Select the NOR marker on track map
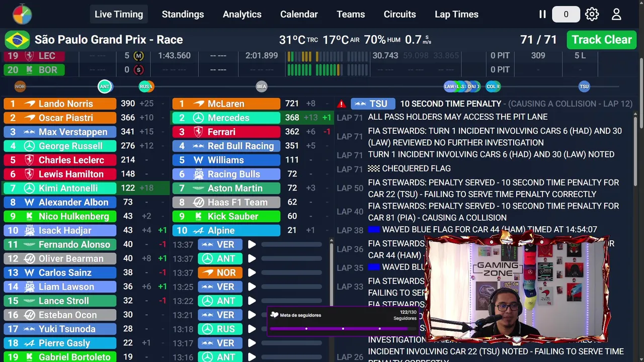This screenshot has height=362, width=644. click(x=20, y=86)
